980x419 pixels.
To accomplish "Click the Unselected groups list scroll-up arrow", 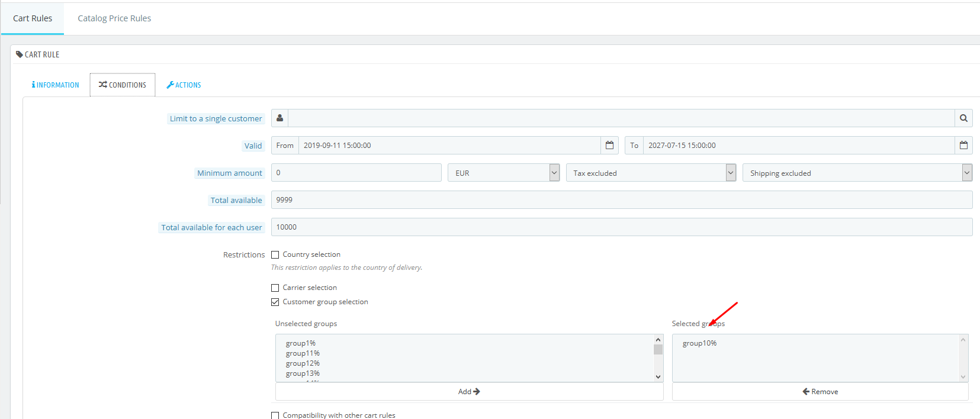I will point(658,340).
